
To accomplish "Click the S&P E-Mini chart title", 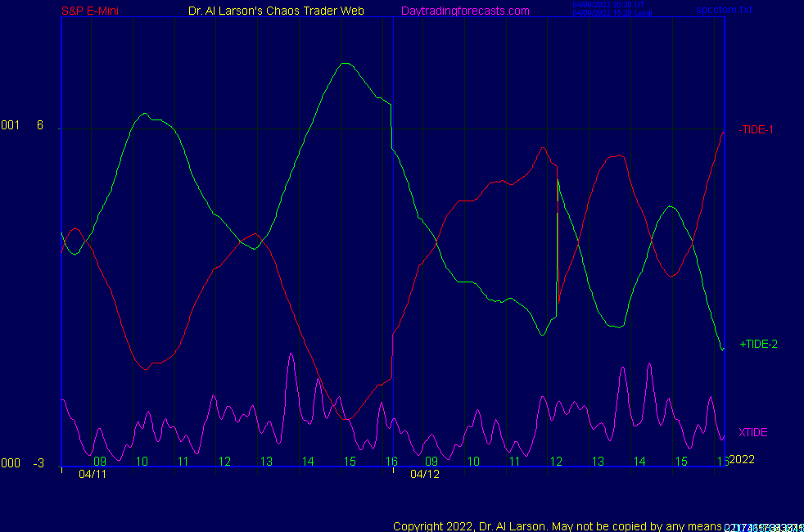I will (90, 11).
